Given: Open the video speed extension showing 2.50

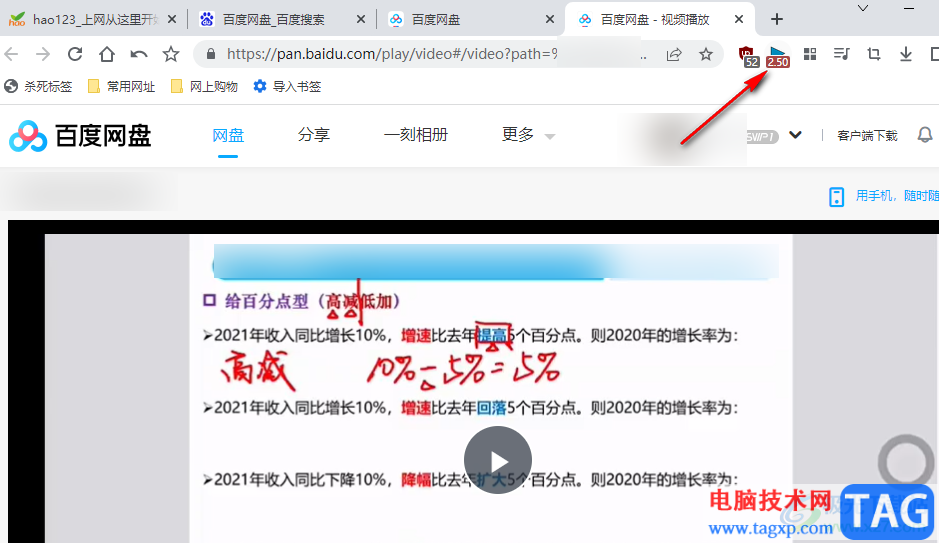Looking at the screenshot, I should (x=778, y=56).
